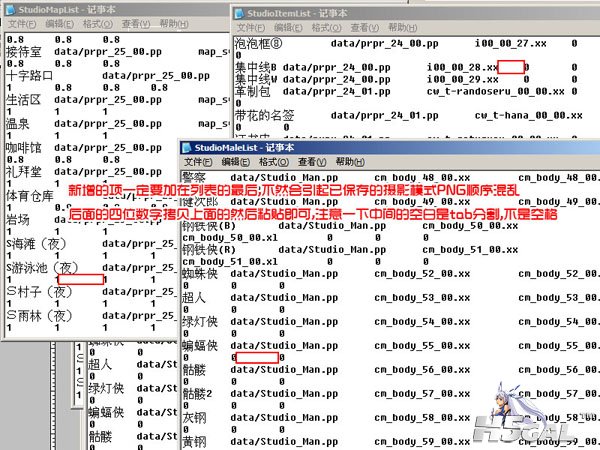Click cw_t-hana_00_00.xx text
600x450 pixels.
click(528, 116)
